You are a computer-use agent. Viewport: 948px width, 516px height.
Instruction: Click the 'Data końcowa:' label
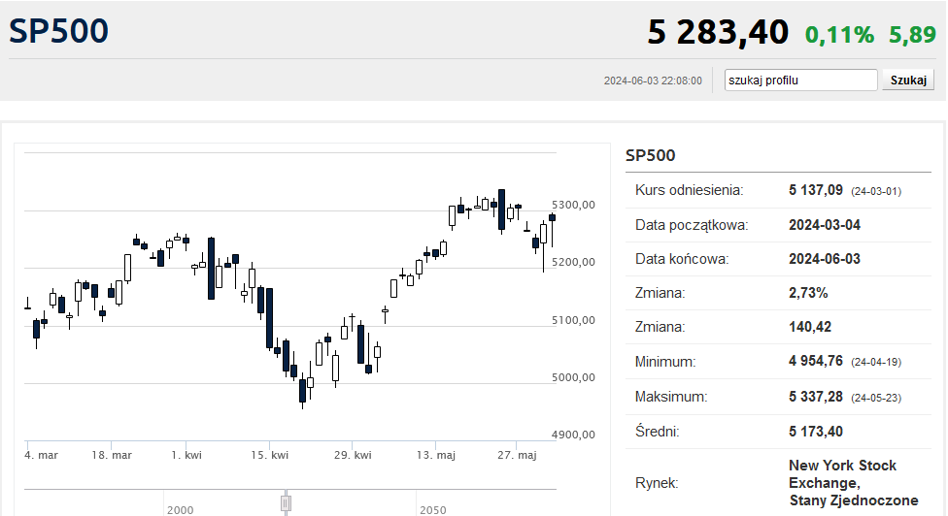click(681, 259)
